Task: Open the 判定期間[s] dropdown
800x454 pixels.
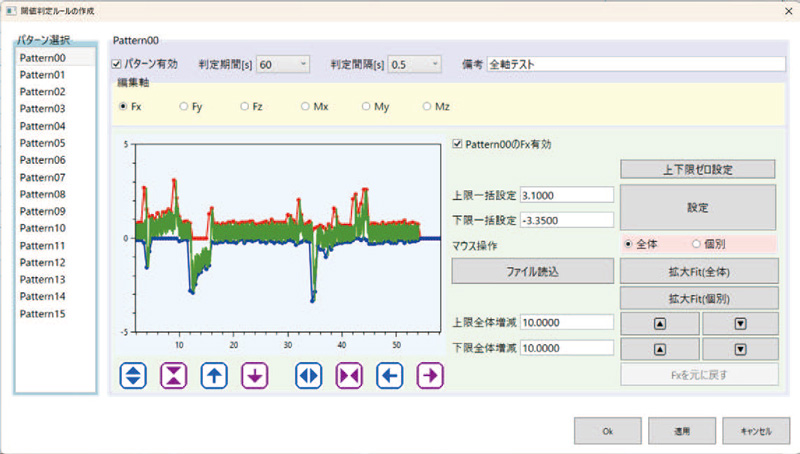Action: point(284,64)
